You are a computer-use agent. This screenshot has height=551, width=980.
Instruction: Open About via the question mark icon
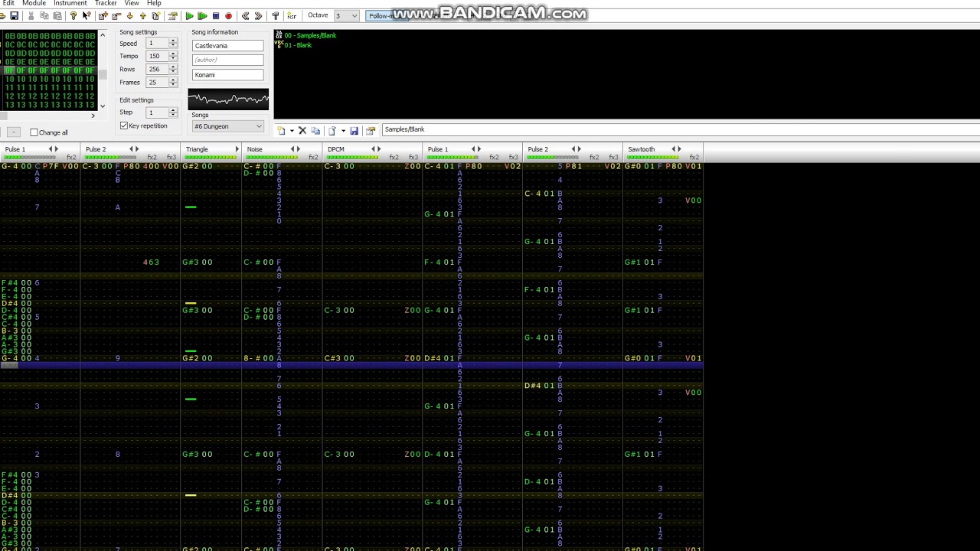click(73, 16)
